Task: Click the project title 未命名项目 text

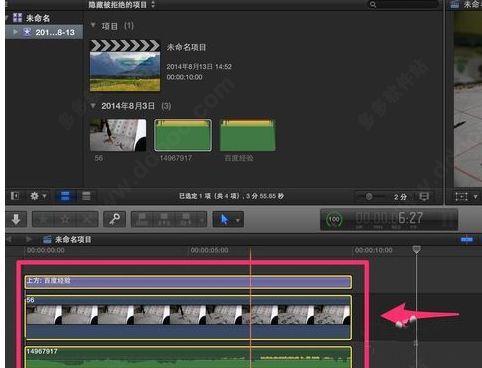Action: tap(186, 47)
